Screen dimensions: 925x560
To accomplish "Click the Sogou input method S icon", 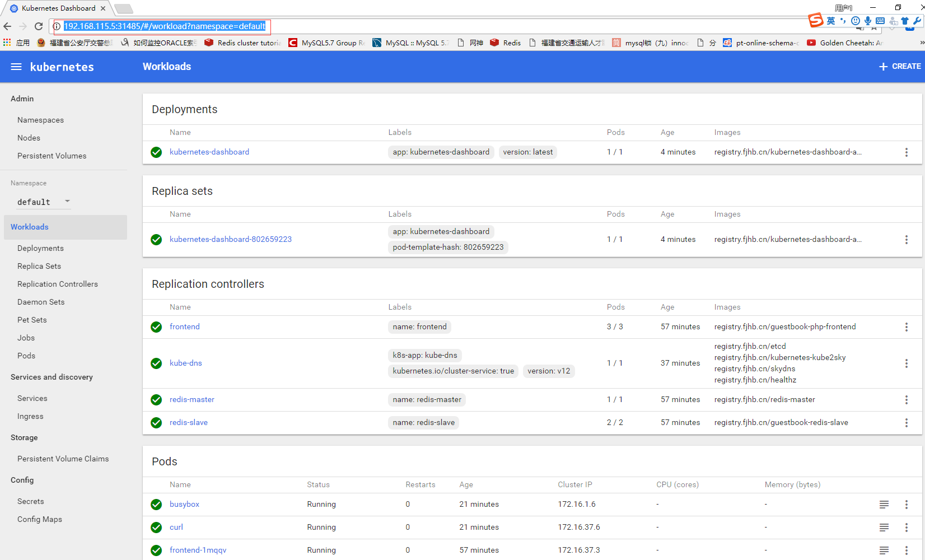I will pyautogui.click(x=816, y=20).
